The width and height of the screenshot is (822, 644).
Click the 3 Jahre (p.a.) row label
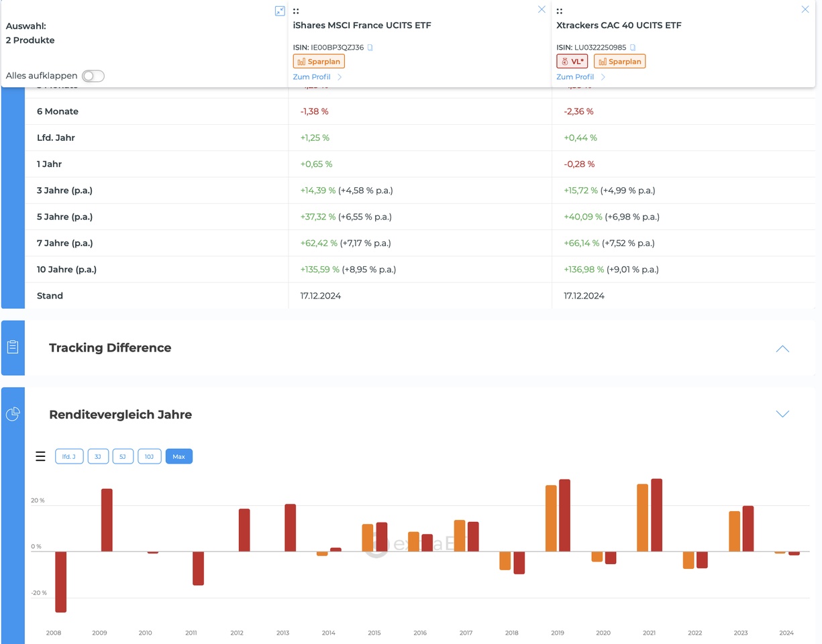pos(64,191)
